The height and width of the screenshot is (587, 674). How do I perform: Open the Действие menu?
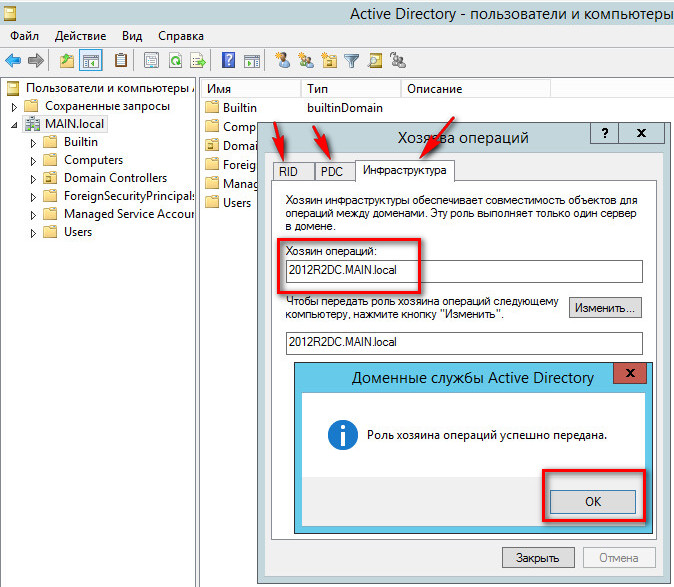(x=80, y=36)
